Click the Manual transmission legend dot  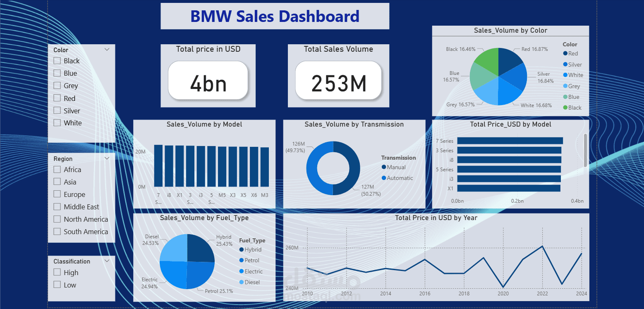coord(384,167)
